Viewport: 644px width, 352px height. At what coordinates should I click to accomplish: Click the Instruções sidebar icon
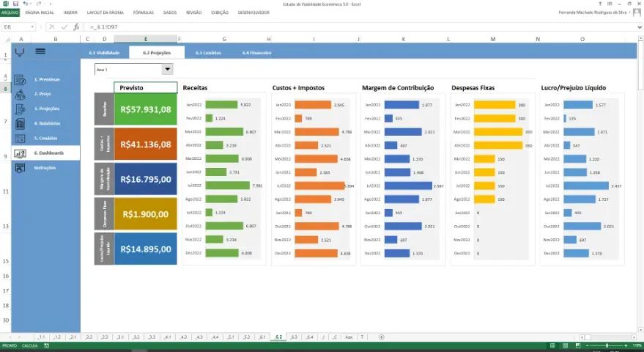tap(20, 168)
